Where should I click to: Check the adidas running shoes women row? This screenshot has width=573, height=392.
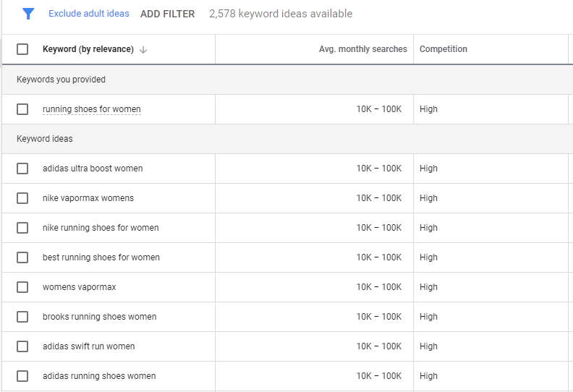tap(22, 375)
